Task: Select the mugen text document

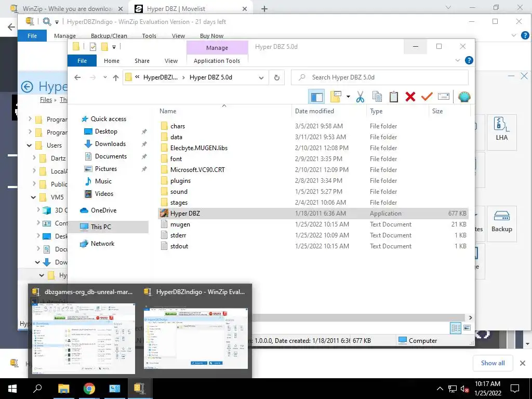Action: pos(180,224)
